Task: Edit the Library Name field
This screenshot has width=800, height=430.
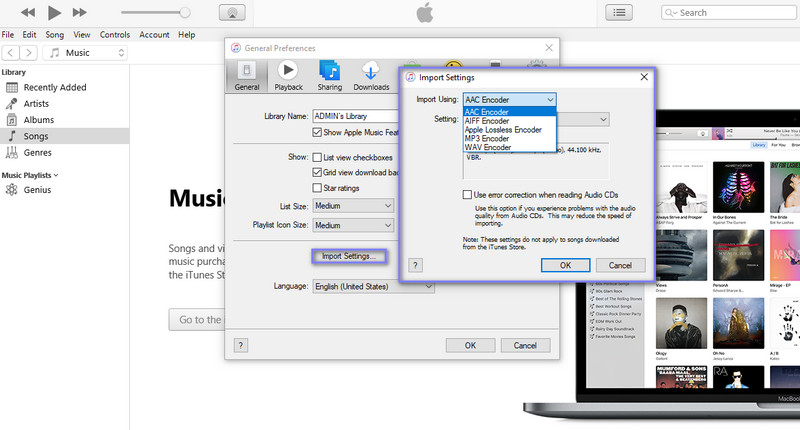Action: (356, 116)
